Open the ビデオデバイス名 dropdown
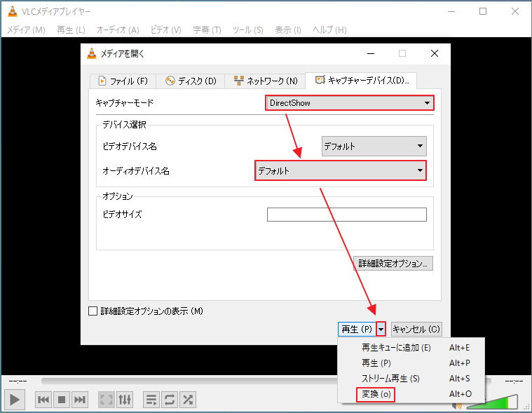The height and width of the screenshot is (413, 532). pos(374,147)
